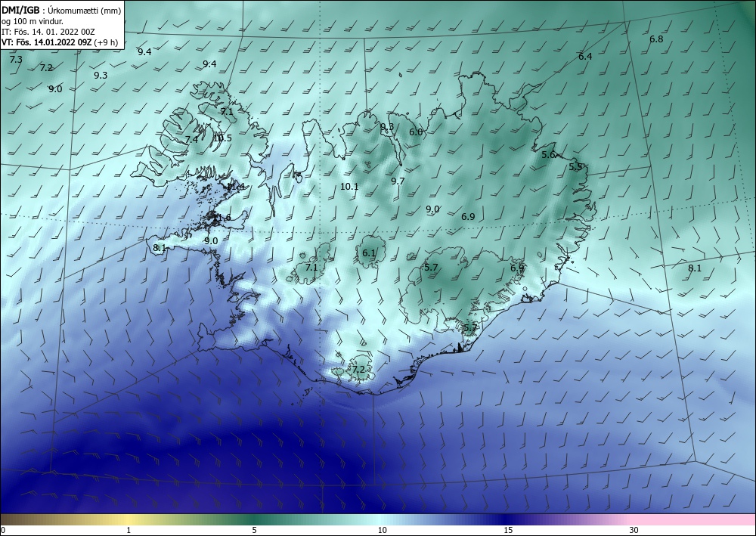Select the 11.4 precipitable water value
The width and height of the screenshot is (756, 536).
coord(236,187)
